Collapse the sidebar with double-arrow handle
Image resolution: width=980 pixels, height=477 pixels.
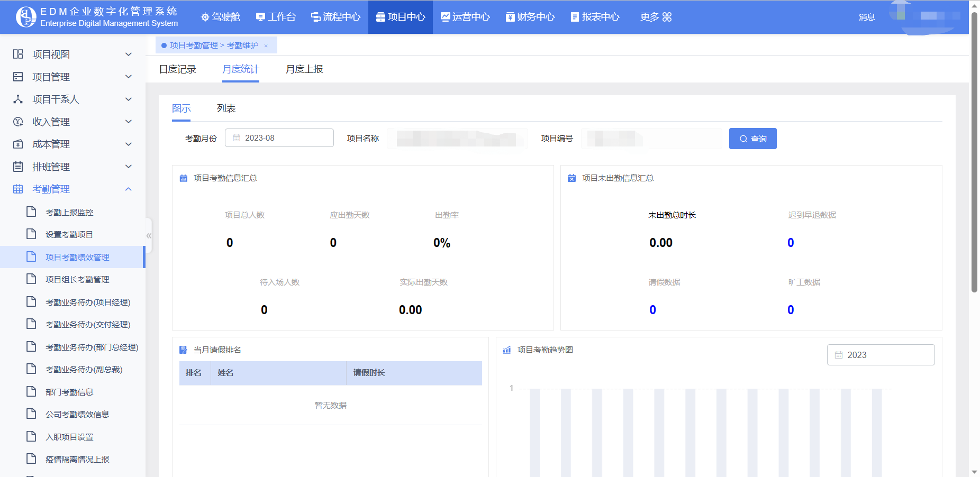149,236
